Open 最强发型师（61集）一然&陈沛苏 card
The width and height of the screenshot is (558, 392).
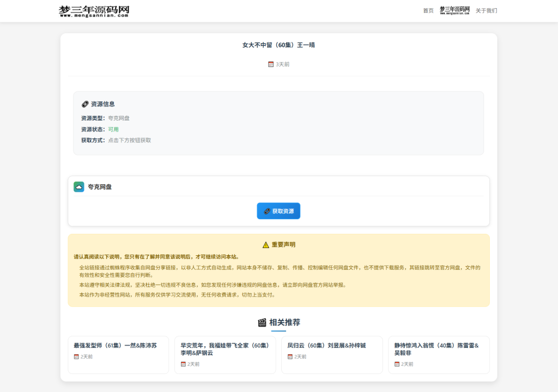(118, 354)
